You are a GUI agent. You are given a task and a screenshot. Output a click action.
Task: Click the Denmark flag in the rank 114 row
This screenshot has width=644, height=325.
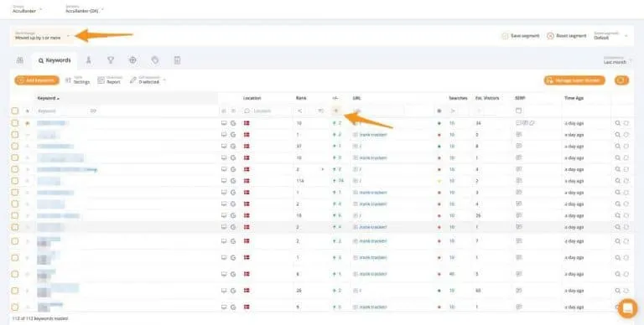click(247, 181)
